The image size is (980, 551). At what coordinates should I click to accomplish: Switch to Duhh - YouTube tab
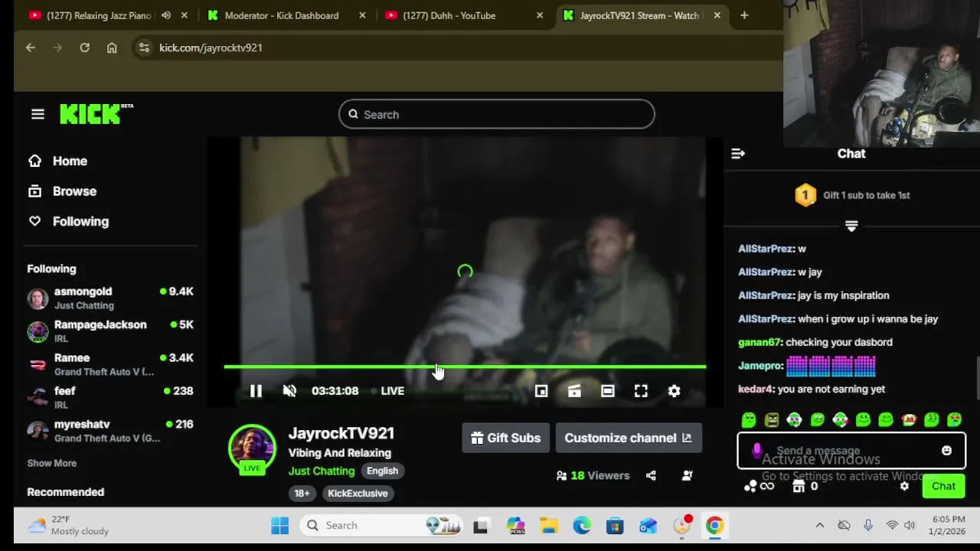[449, 15]
